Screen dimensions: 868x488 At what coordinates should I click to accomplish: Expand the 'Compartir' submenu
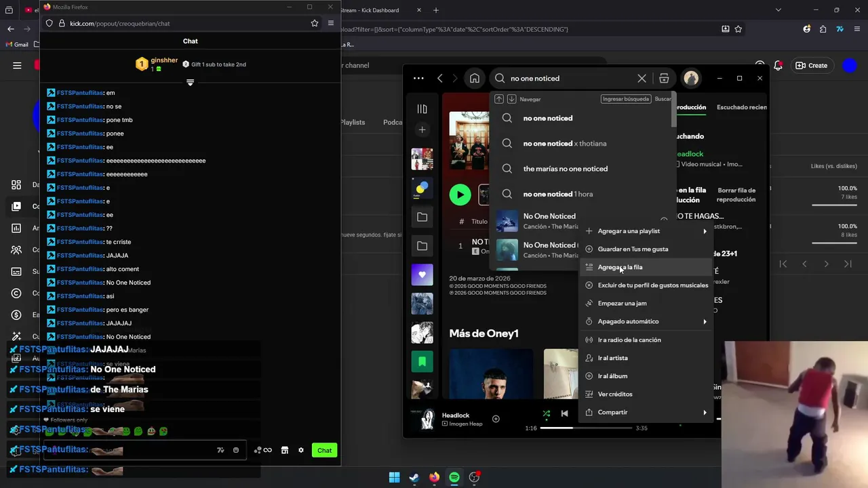(x=646, y=412)
